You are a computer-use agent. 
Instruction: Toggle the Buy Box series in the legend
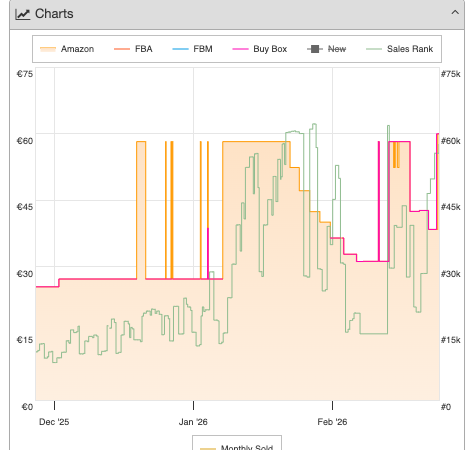260,49
